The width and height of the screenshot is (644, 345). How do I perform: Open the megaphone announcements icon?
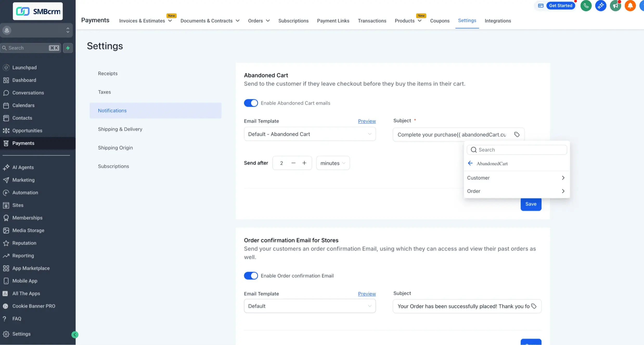[615, 6]
